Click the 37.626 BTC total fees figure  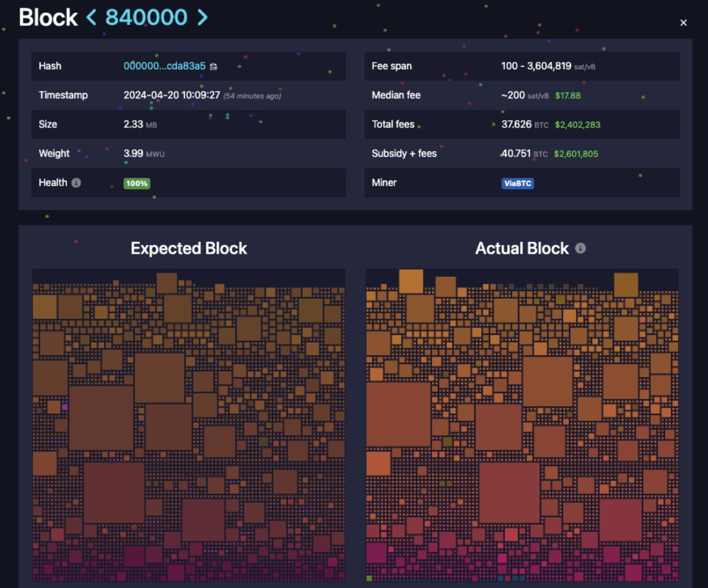tap(516, 124)
